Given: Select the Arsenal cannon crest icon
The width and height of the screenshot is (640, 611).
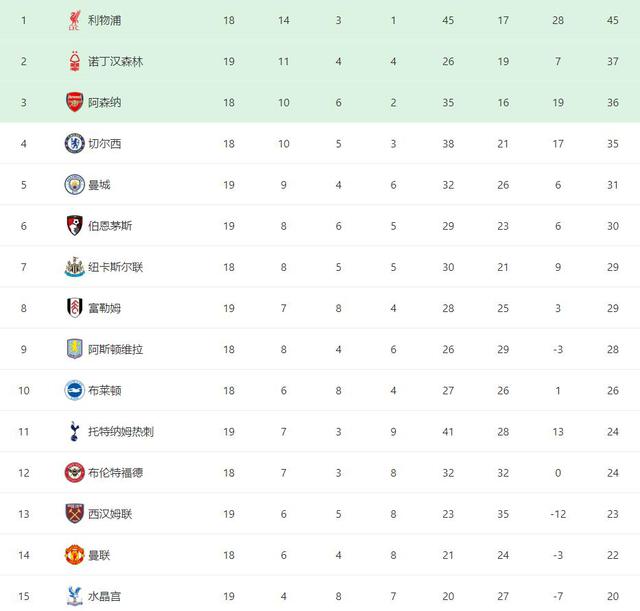Looking at the screenshot, I should [74, 102].
